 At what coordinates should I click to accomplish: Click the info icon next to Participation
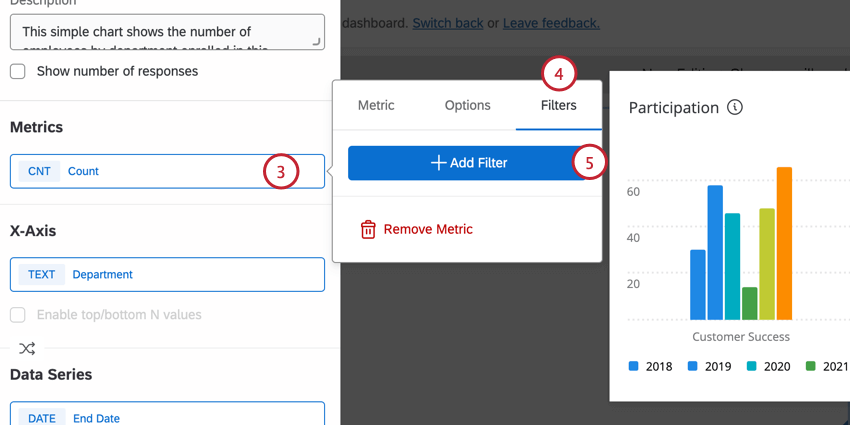click(735, 107)
